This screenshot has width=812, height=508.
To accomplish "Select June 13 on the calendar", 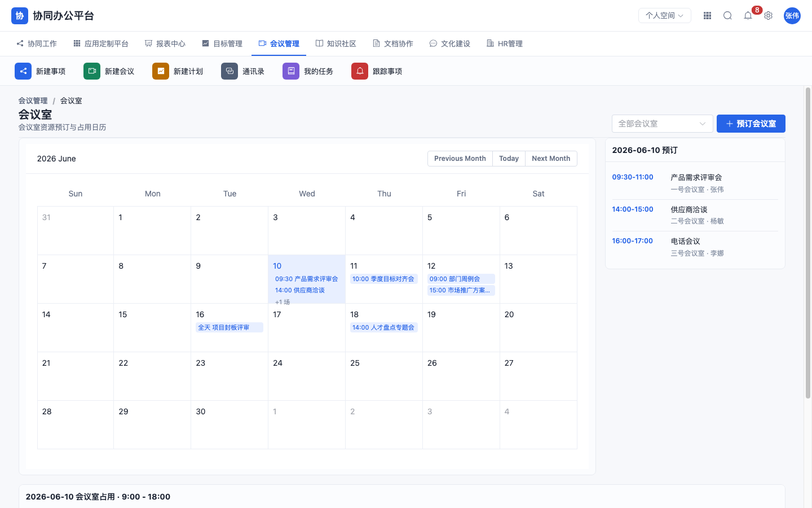I will tap(539, 279).
